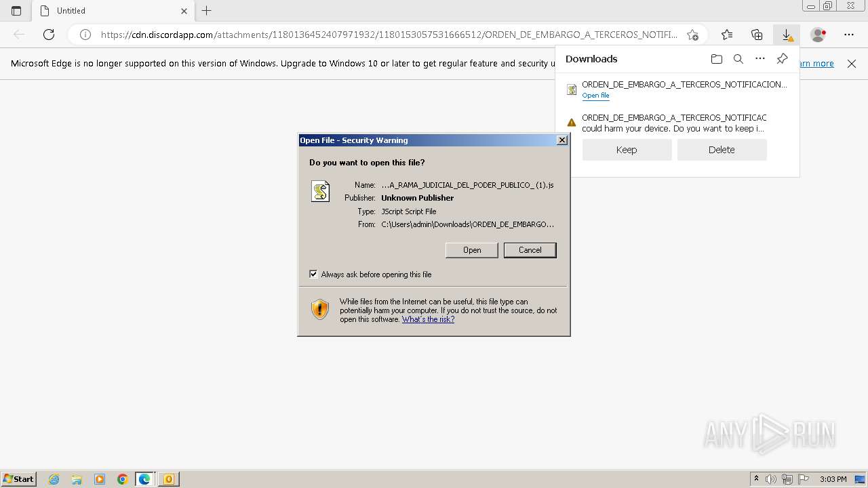Uncheck Always ask before opening this file
The image size is (868, 488).
[x=313, y=274]
